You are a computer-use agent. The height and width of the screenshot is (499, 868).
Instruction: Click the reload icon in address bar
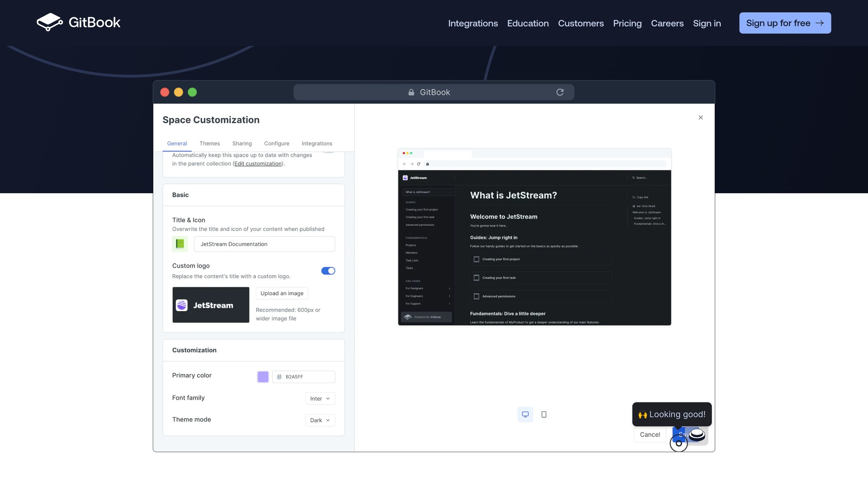pyautogui.click(x=560, y=92)
